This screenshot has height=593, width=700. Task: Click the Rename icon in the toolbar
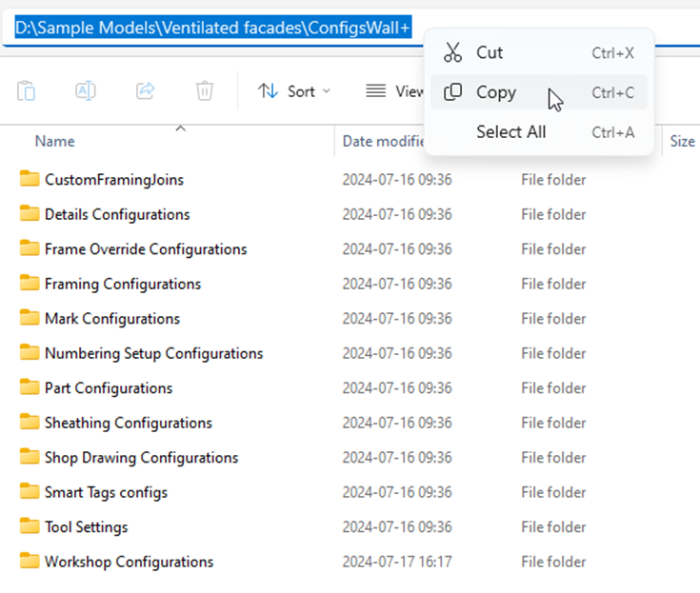[x=86, y=91]
